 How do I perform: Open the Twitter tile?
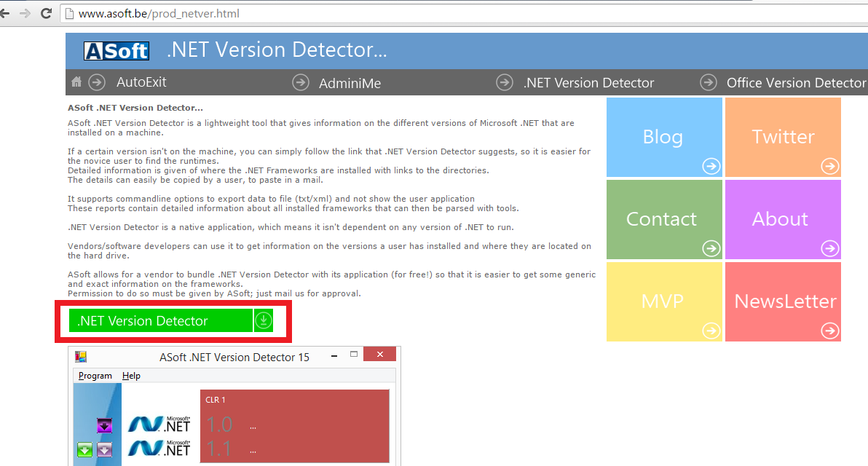[x=783, y=138]
